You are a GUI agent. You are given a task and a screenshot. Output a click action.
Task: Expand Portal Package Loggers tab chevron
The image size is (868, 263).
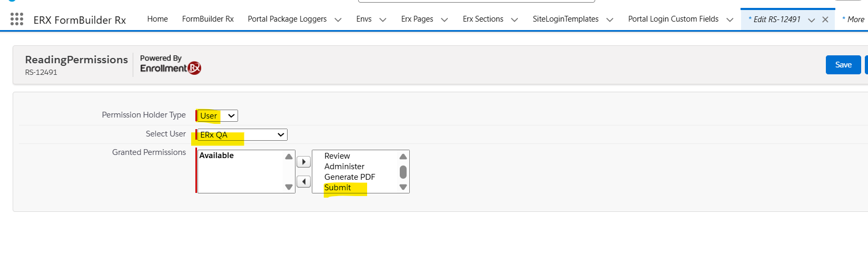[338, 20]
